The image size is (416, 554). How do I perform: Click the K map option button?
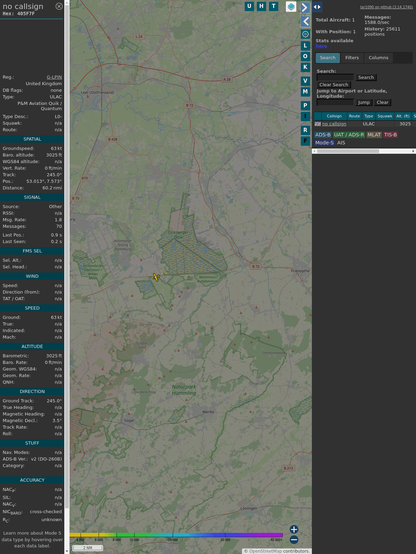pyautogui.click(x=305, y=67)
